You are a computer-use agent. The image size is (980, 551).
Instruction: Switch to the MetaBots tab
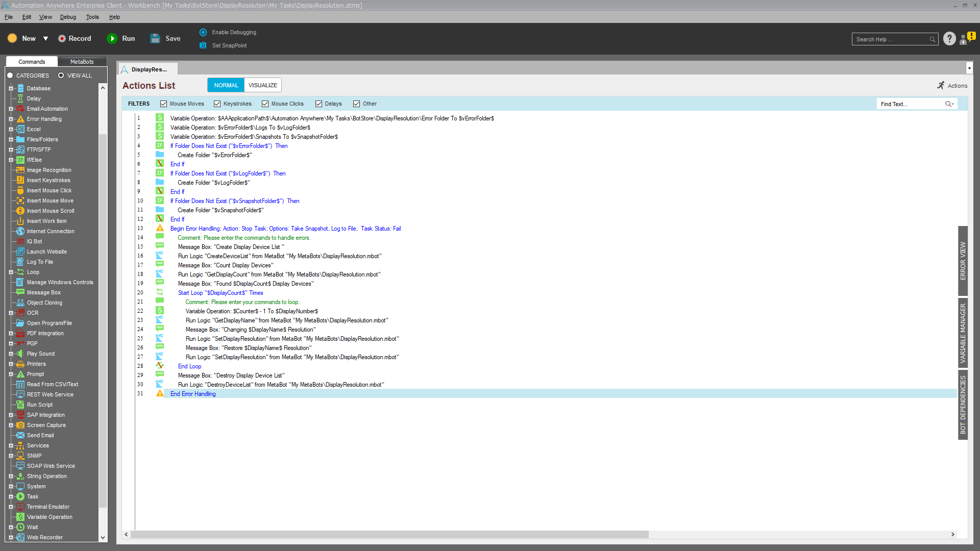click(82, 62)
